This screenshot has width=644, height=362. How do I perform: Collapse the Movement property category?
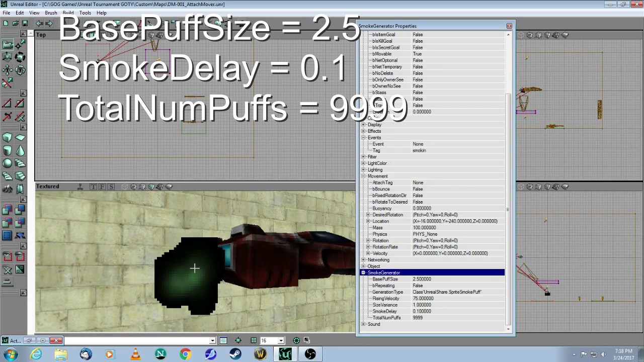click(x=363, y=176)
